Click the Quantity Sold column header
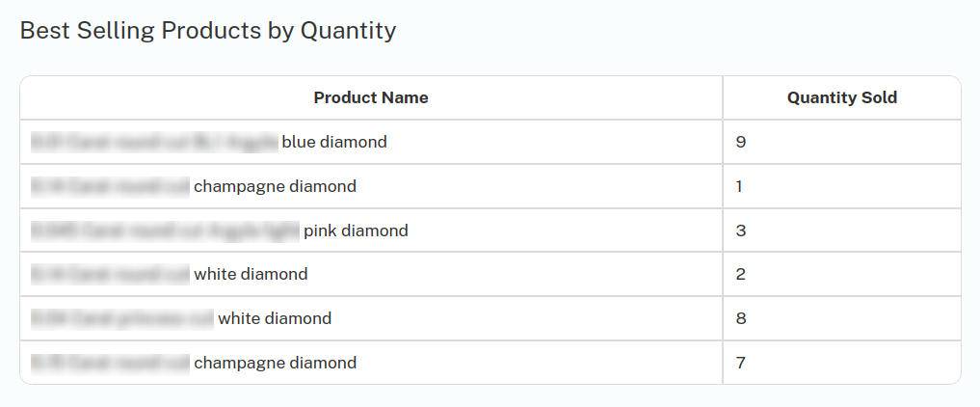Screen dimensions: 980x407 [x=842, y=98]
